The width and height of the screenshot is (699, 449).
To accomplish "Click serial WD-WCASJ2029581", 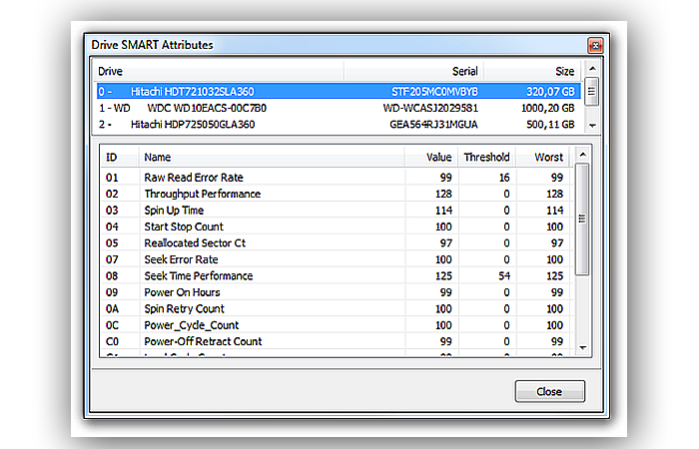I will (430, 108).
